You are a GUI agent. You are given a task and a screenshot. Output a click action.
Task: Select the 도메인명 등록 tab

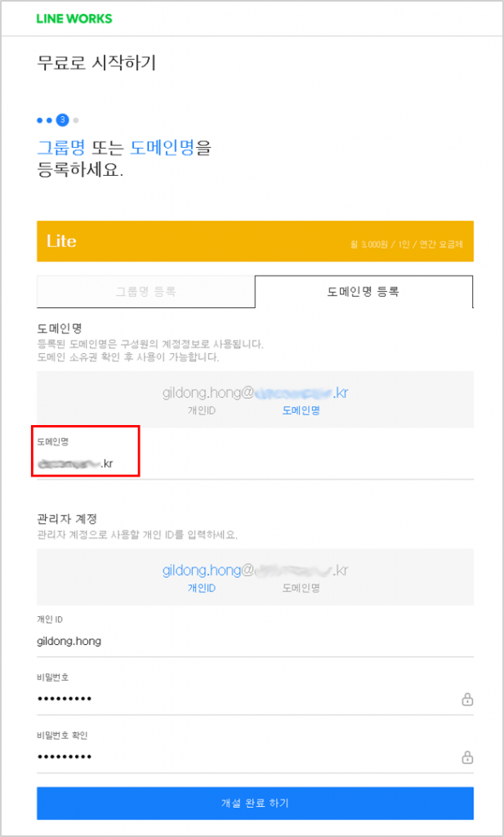364,292
